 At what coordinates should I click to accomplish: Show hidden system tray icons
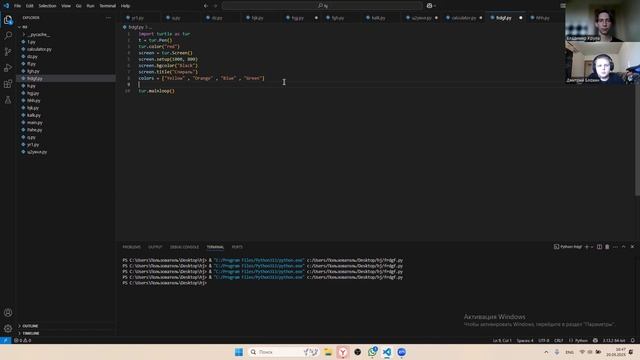click(x=546, y=352)
